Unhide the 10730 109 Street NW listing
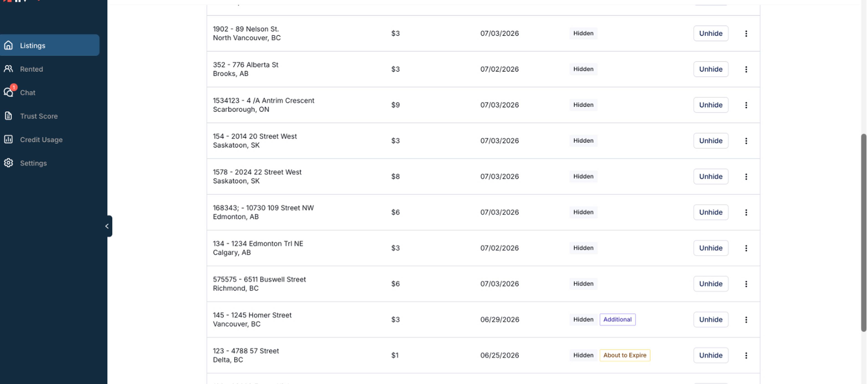 pos(710,212)
